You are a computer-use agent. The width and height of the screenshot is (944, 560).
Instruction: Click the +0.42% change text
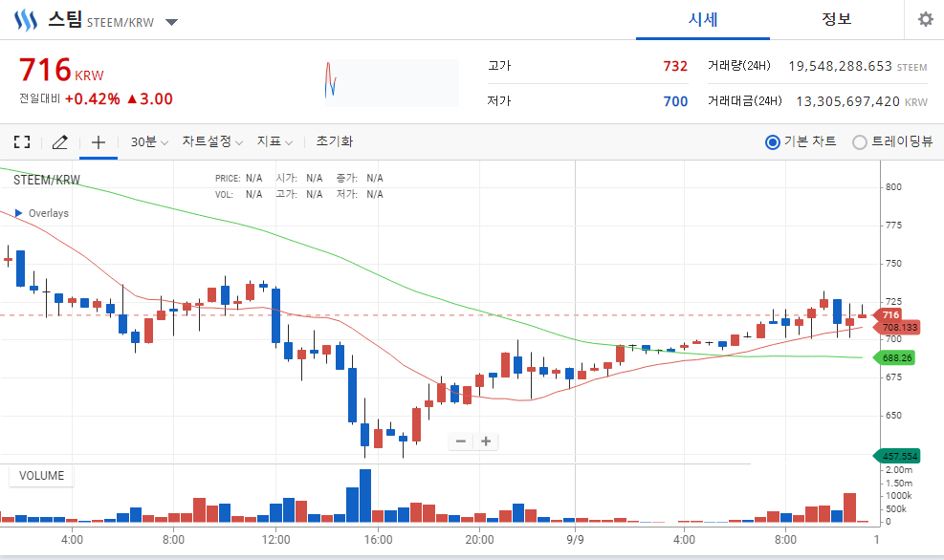tap(92, 98)
